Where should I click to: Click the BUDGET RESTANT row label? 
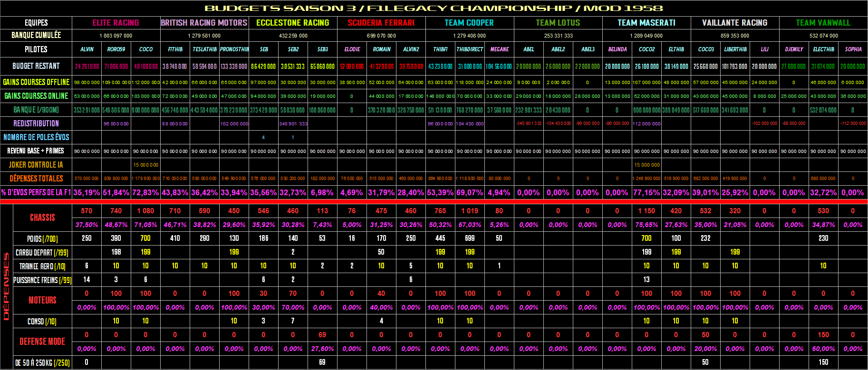point(36,66)
